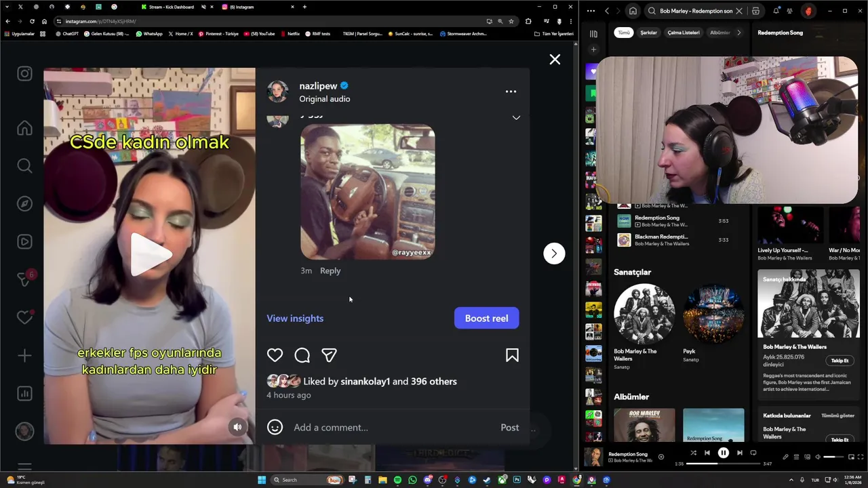Select the Instagram browser tab
Image resolution: width=868 pixels, height=488 pixels.
pyautogui.click(x=254, y=7)
